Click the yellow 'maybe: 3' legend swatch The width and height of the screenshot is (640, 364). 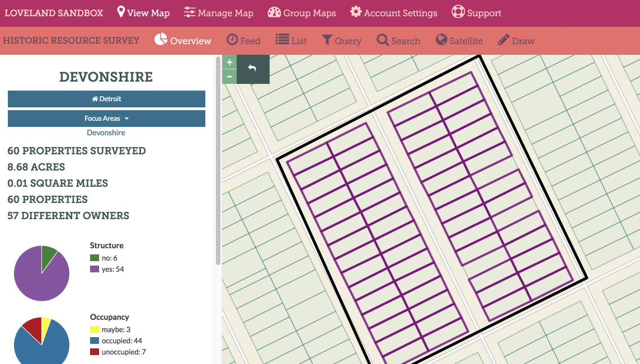[x=95, y=329]
